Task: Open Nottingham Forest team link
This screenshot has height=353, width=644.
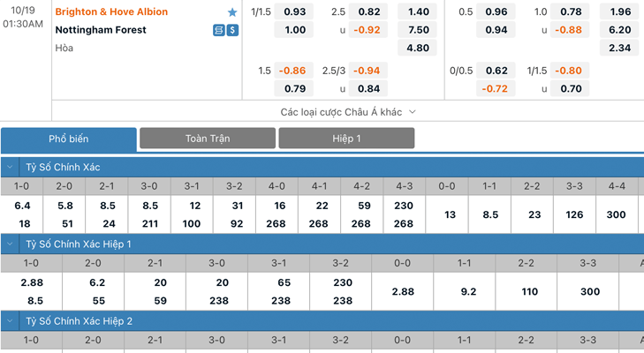Action: coord(101,30)
